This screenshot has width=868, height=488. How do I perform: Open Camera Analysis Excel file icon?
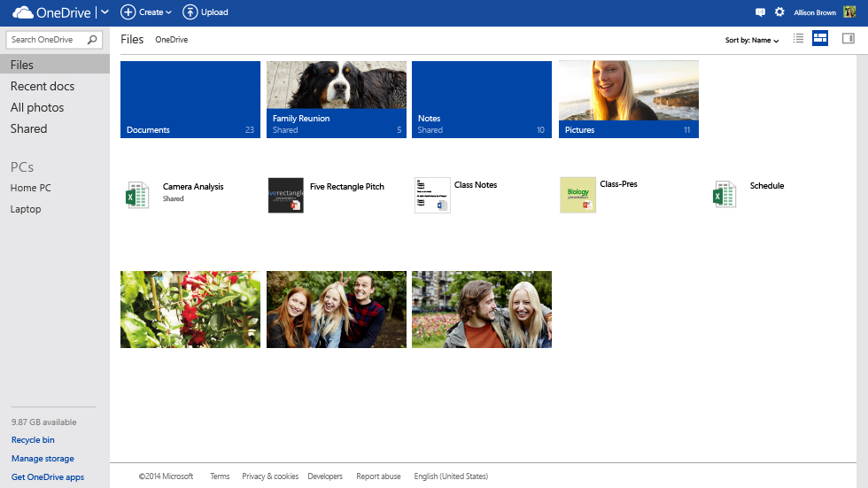click(x=136, y=195)
